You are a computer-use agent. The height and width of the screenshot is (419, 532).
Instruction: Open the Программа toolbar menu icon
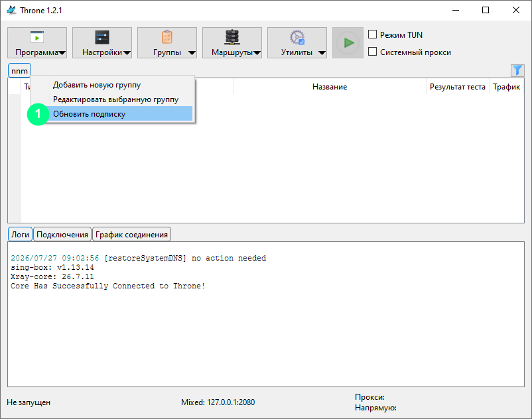pos(37,37)
